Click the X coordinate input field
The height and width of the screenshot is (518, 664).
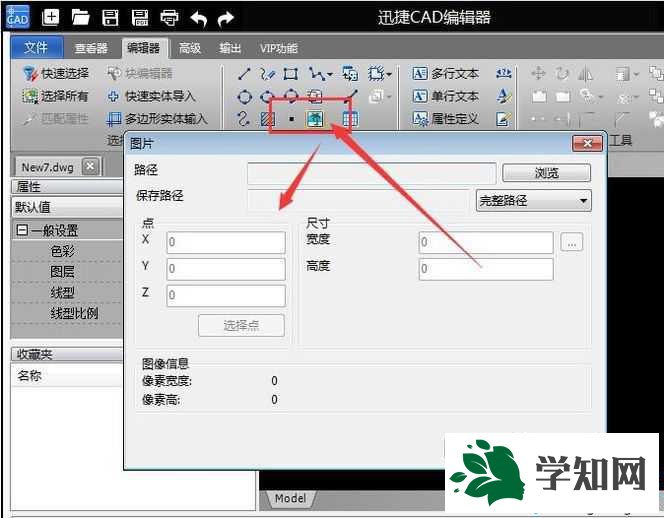click(x=226, y=242)
